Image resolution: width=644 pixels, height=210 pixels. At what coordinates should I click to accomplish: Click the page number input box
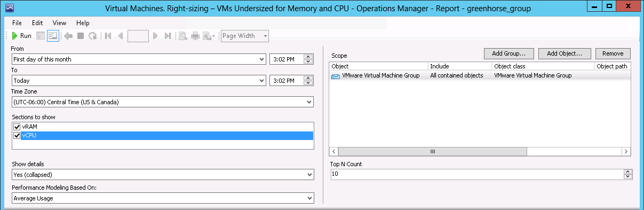coord(138,36)
